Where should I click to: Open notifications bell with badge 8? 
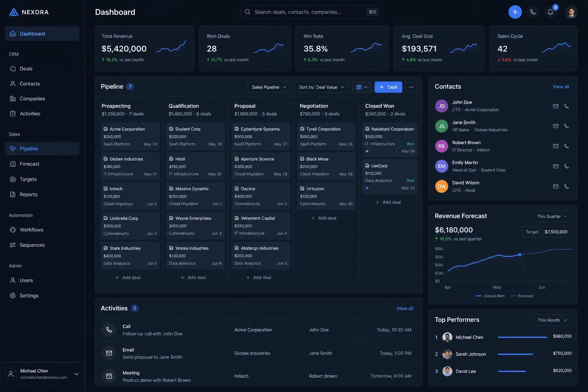550,12
